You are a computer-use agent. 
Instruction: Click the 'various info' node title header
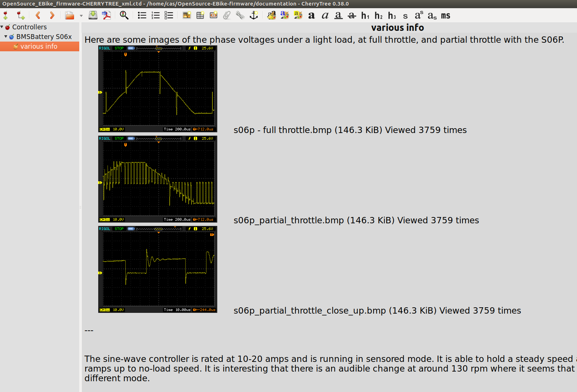point(397,27)
